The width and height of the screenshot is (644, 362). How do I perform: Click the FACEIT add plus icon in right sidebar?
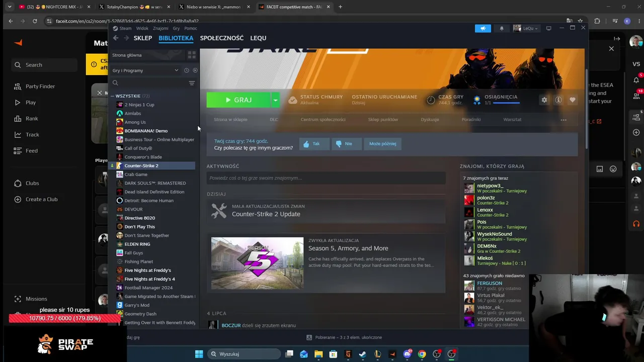pos(636,133)
